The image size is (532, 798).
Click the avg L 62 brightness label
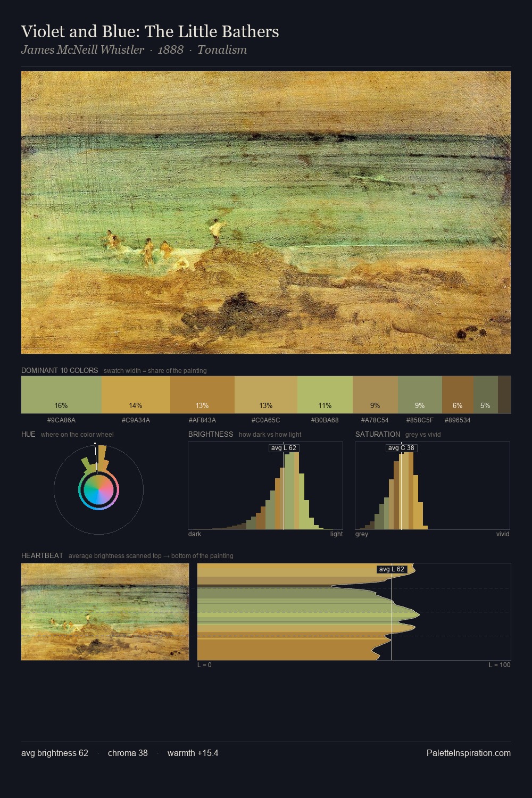click(284, 448)
